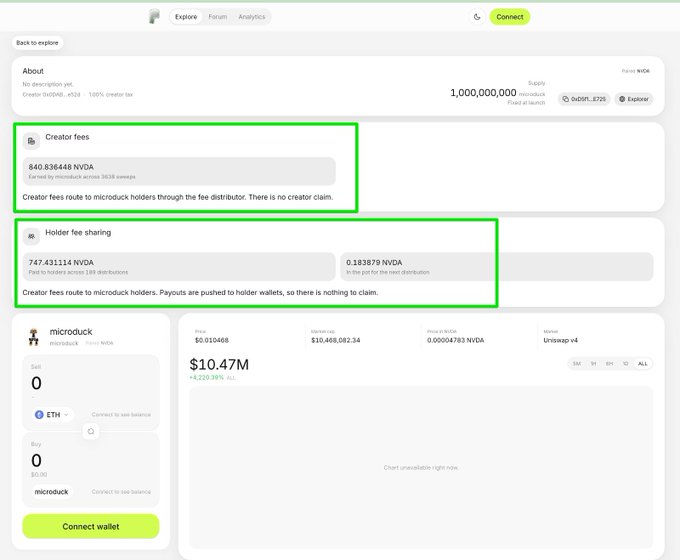Select the 1H chart timeframe
This screenshot has width=680, height=560.
pyautogui.click(x=593, y=364)
